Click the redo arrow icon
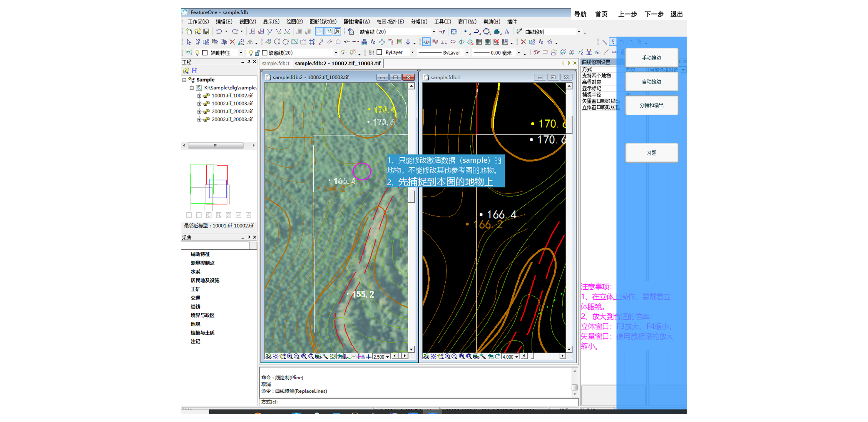 pyautogui.click(x=235, y=32)
